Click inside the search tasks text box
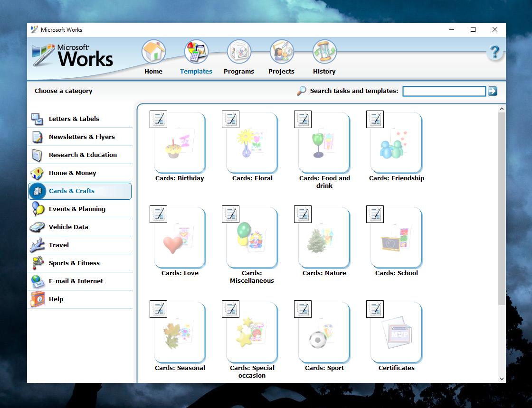The width and height of the screenshot is (532, 408). [x=444, y=91]
